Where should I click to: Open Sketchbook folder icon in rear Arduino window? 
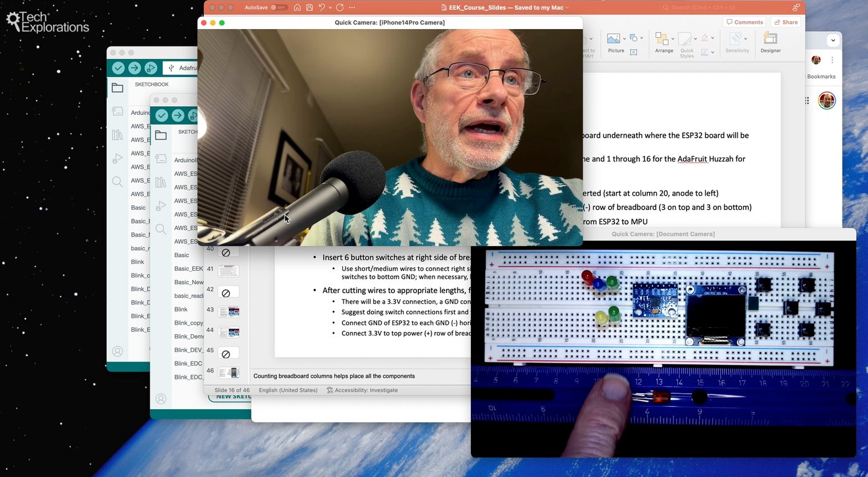click(x=117, y=88)
